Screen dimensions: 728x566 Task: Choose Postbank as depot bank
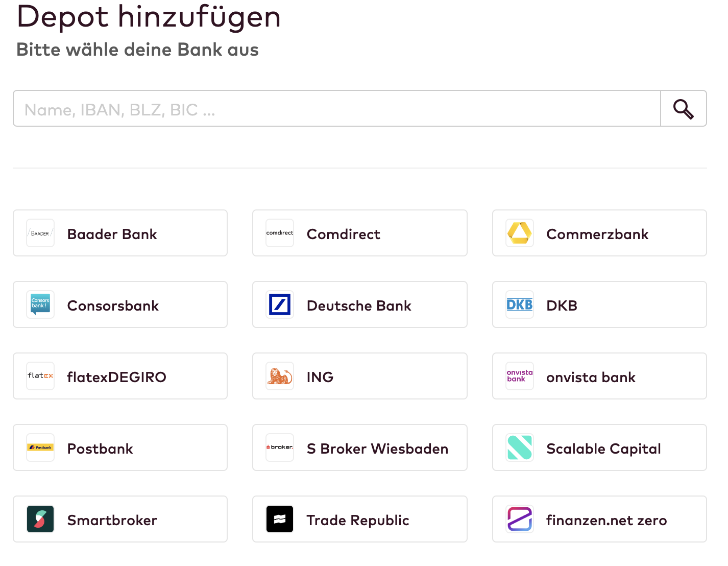(120, 447)
